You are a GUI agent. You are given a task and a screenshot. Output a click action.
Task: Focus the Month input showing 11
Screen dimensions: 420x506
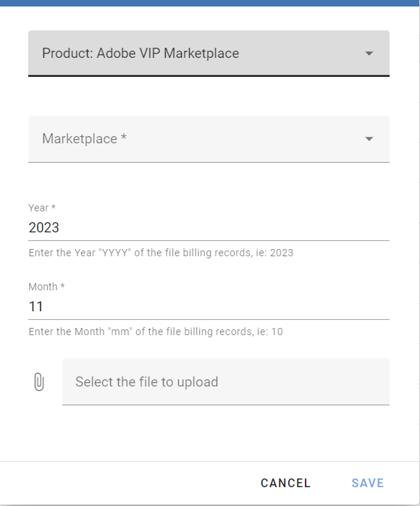pos(209,307)
